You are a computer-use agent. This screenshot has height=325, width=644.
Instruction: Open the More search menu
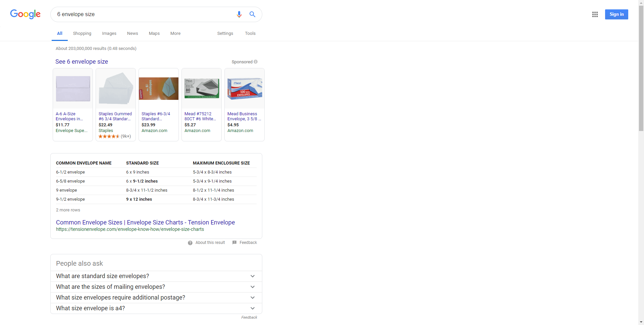(175, 34)
